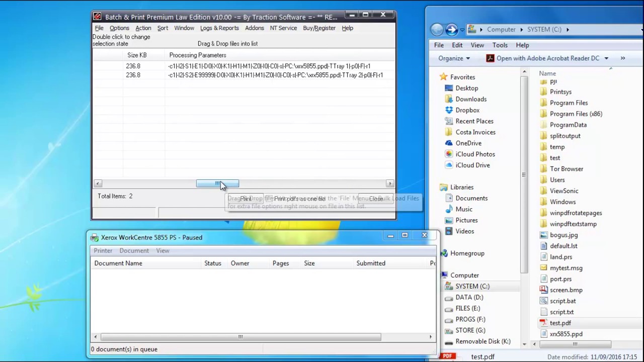644x362 pixels.
Task: Click Open with Adobe Acrobat Reader DC
Action: (543, 58)
